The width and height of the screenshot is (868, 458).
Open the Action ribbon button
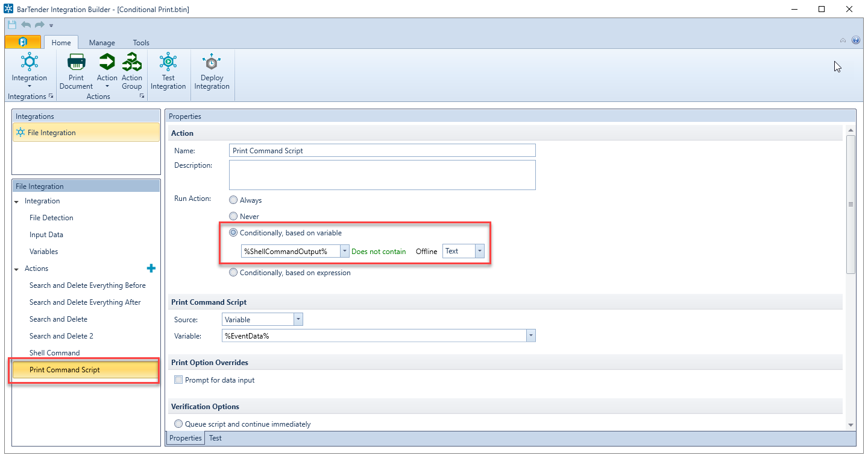[x=107, y=71]
